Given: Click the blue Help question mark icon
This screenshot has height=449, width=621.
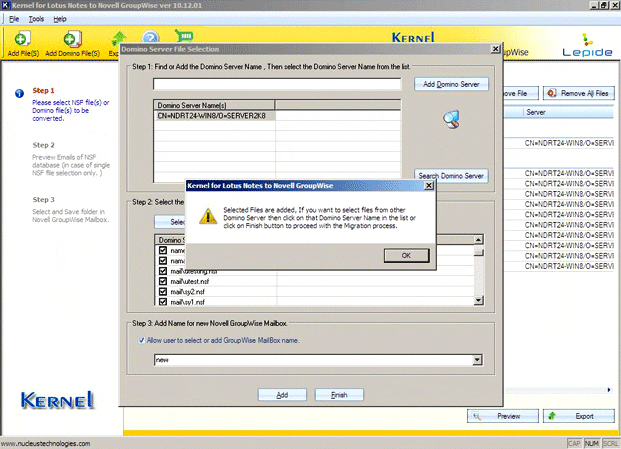Looking at the screenshot, I should coord(150,37).
